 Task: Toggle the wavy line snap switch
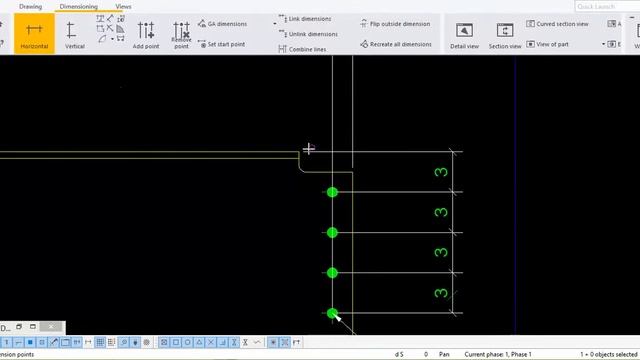(257, 342)
